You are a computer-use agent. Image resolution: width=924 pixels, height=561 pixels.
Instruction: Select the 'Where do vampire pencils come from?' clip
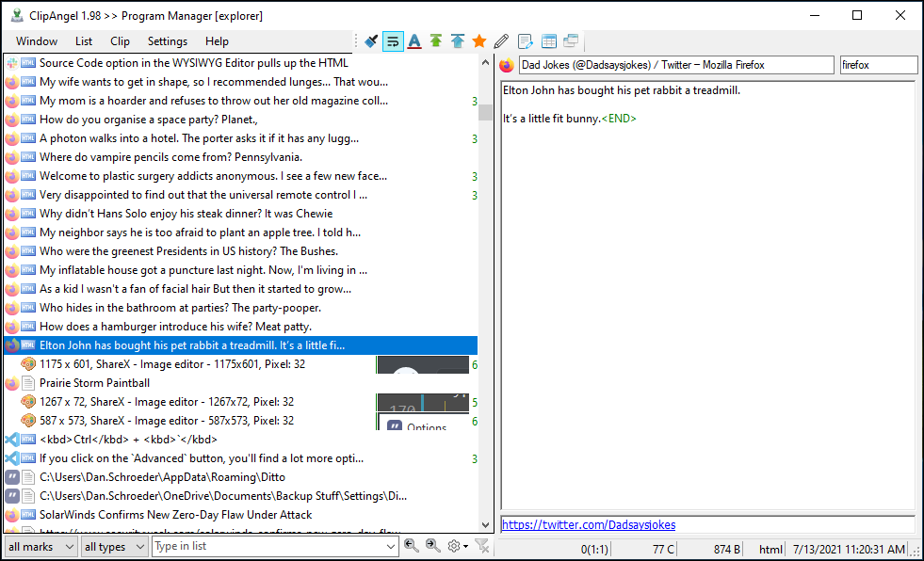coord(240,157)
